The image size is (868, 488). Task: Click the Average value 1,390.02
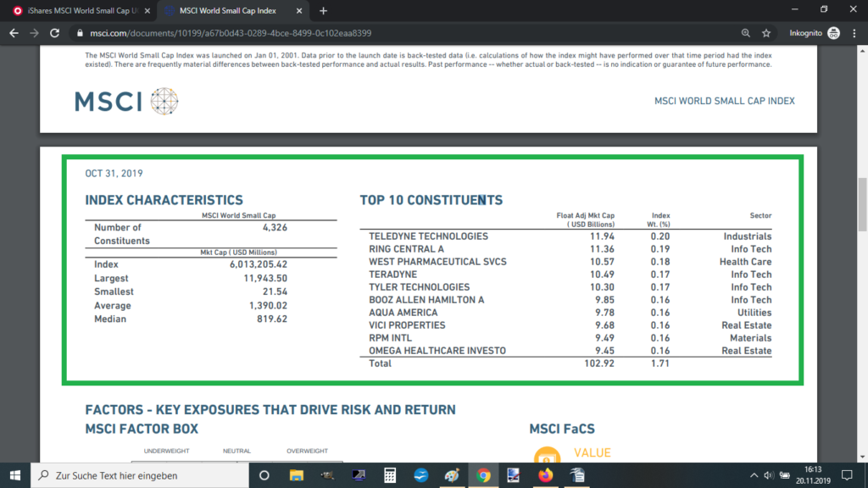[x=268, y=305]
